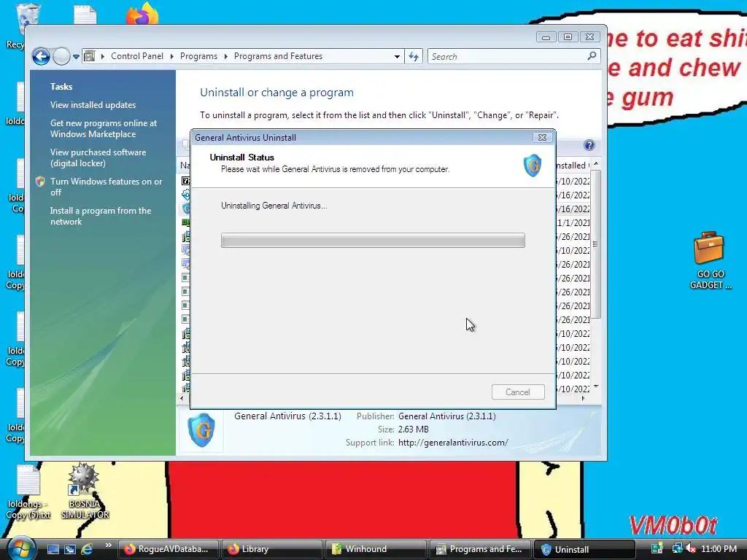Click General Antivirus icon in details pane
747x560 pixels.
point(201,430)
